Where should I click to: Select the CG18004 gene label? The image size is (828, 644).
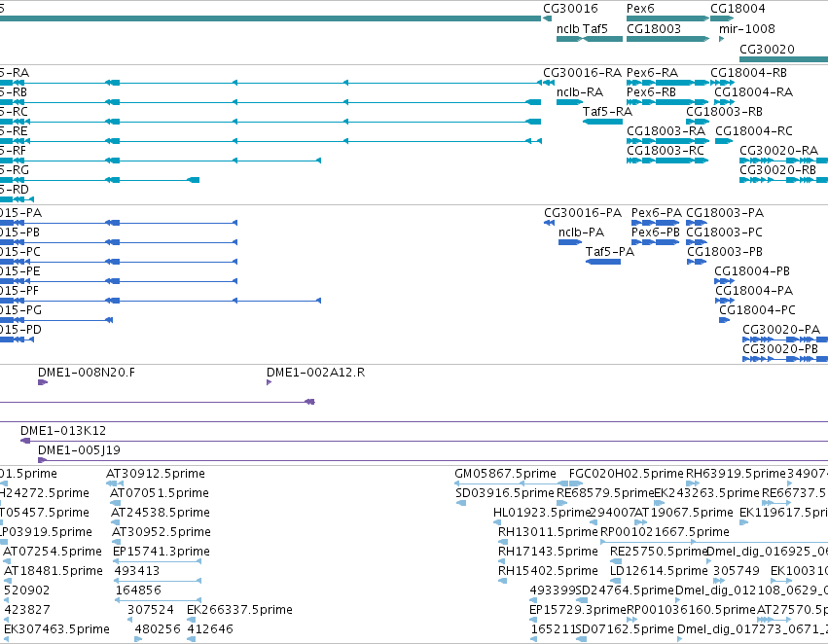738,9
